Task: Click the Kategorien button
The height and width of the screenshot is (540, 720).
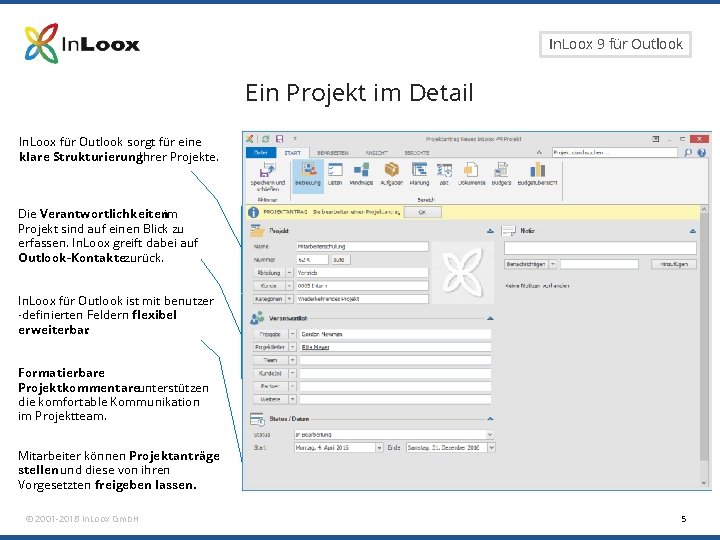Action: point(269,299)
